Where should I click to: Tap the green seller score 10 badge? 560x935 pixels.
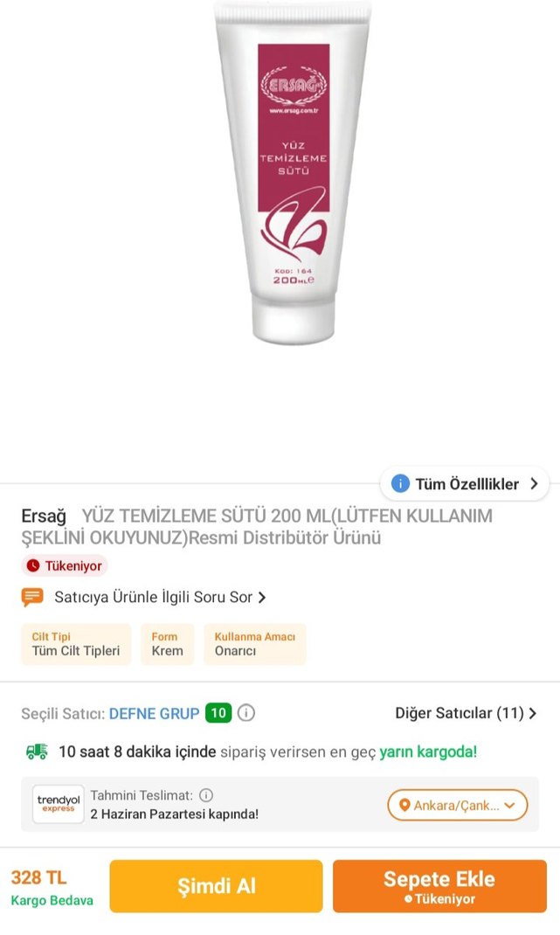[218, 713]
